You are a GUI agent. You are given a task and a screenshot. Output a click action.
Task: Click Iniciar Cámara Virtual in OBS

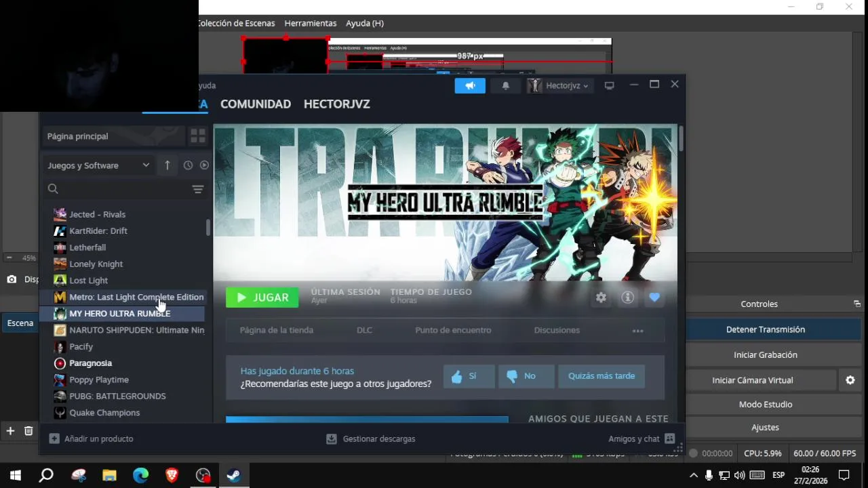[753, 380]
